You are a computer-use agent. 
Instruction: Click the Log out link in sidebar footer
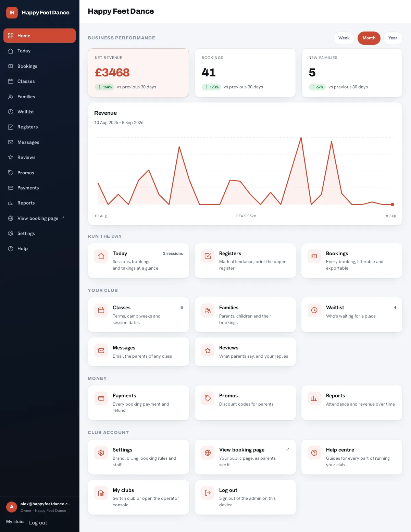point(38,523)
